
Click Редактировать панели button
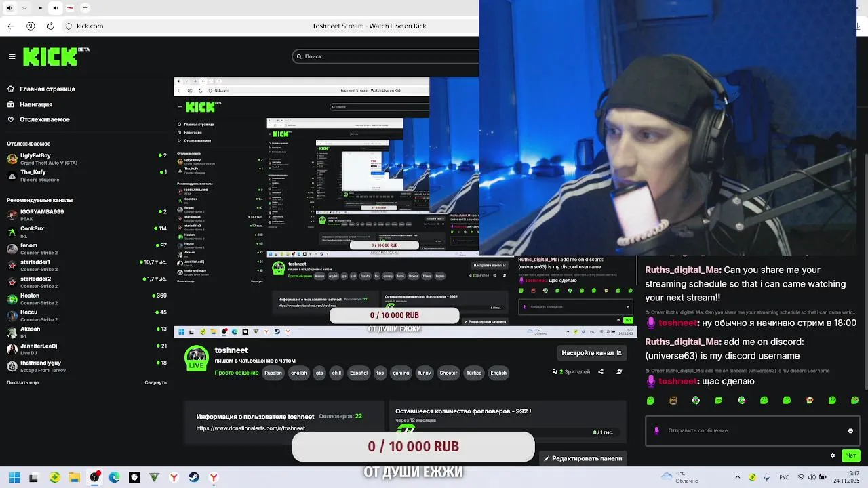pyautogui.click(x=583, y=458)
